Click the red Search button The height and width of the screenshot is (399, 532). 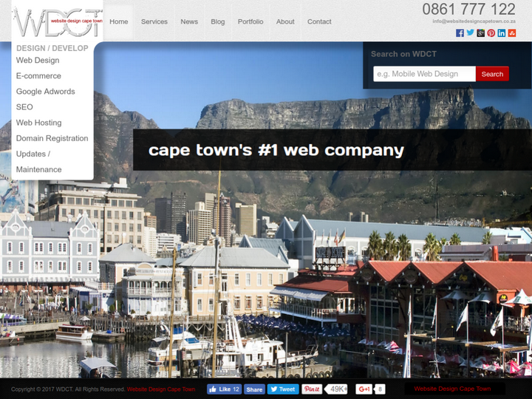[492, 74]
